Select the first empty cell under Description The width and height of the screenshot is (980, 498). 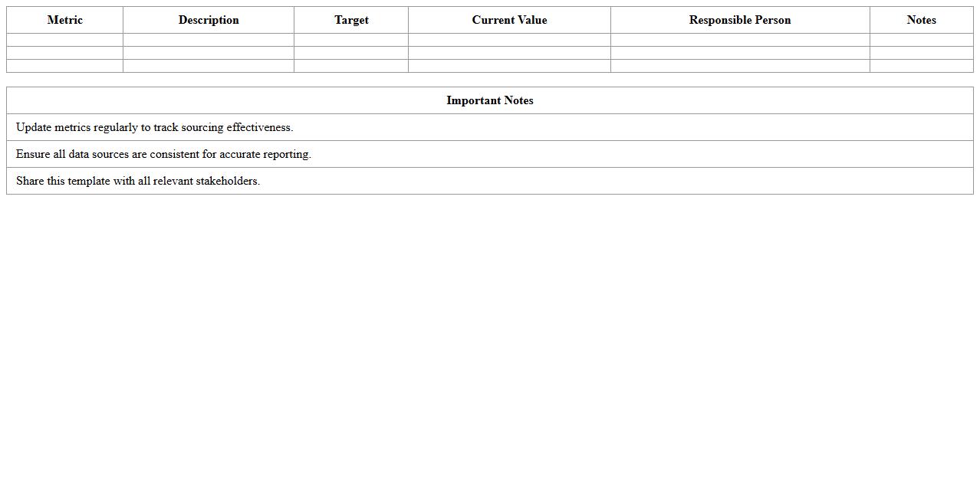(209, 40)
